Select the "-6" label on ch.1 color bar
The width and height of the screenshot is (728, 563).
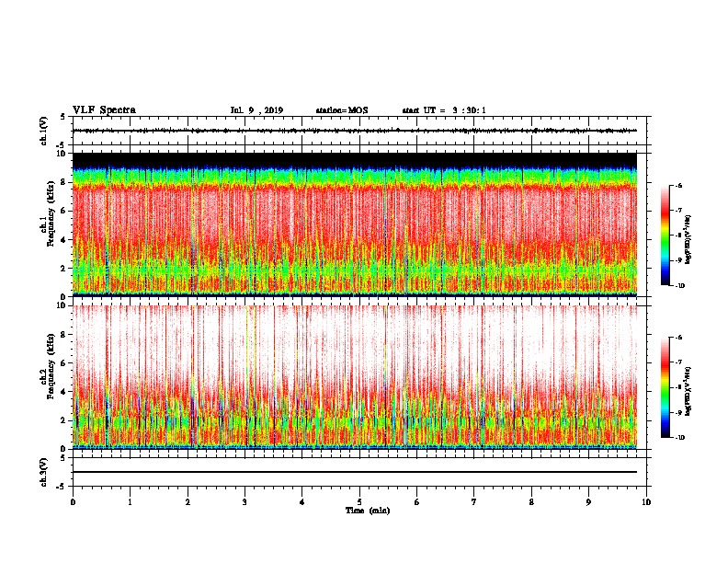tap(678, 185)
